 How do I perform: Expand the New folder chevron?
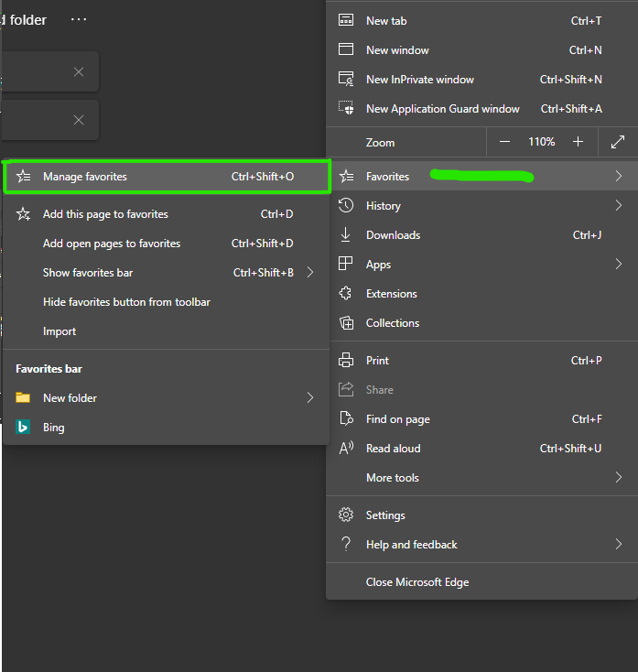pyautogui.click(x=310, y=397)
